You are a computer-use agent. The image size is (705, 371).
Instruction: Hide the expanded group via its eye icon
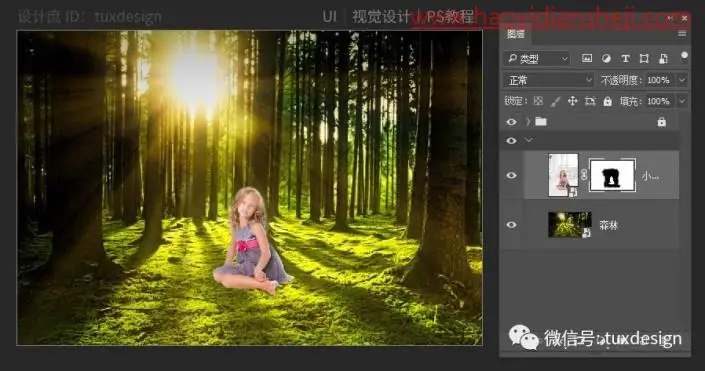(511, 141)
